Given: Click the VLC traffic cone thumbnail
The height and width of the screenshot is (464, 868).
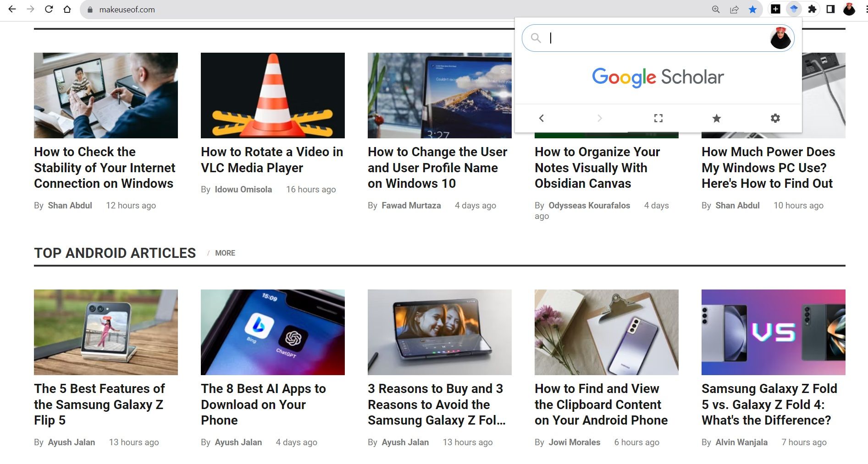Looking at the screenshot, I should tap(273, 95).
